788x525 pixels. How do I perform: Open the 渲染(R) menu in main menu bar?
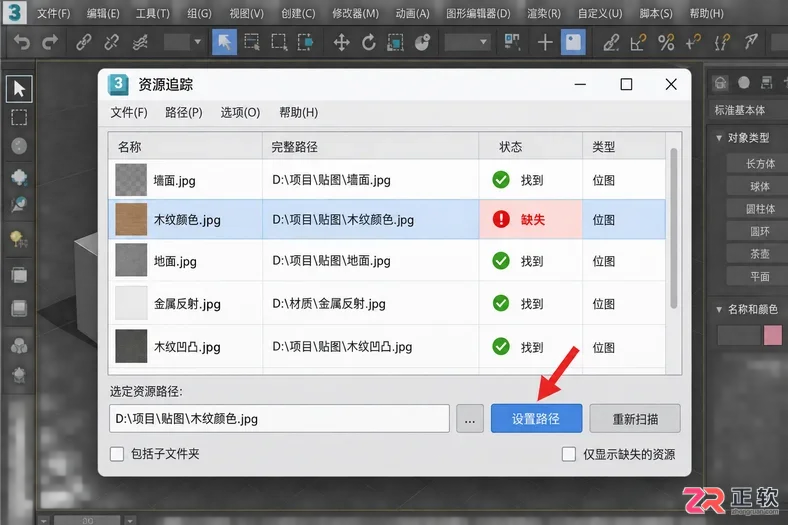pos(543,14)
